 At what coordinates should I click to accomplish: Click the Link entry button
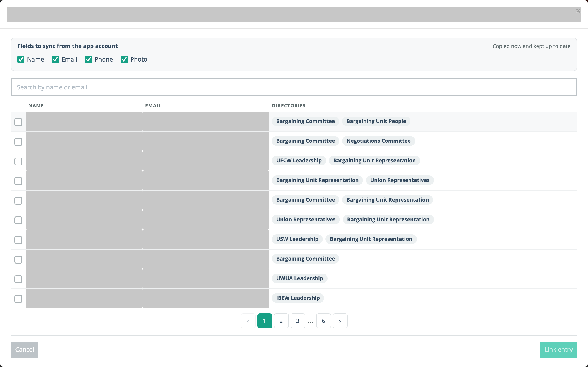558,350
